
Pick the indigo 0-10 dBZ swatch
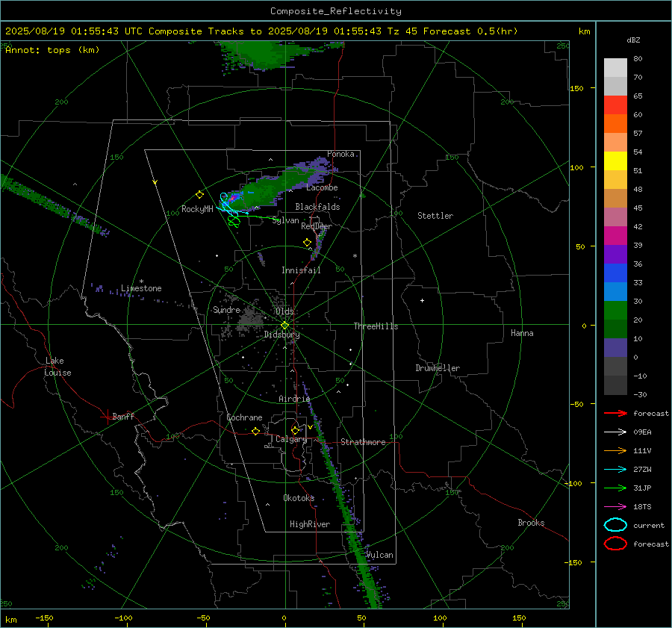pos(615,348)
